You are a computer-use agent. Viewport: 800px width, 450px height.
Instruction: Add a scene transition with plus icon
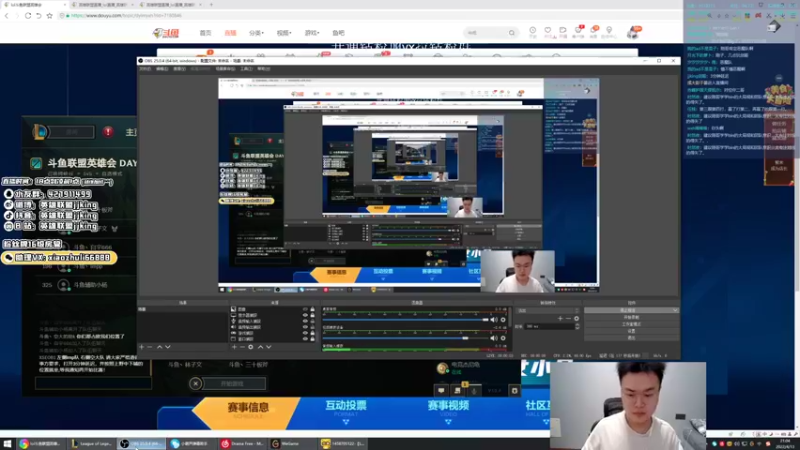coord(560,318)
